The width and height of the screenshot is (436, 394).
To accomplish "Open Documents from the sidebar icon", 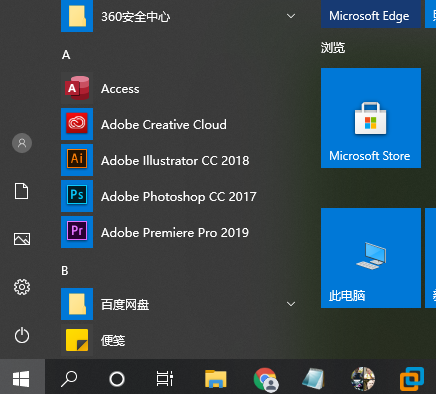I will click(x=22, y=191).
